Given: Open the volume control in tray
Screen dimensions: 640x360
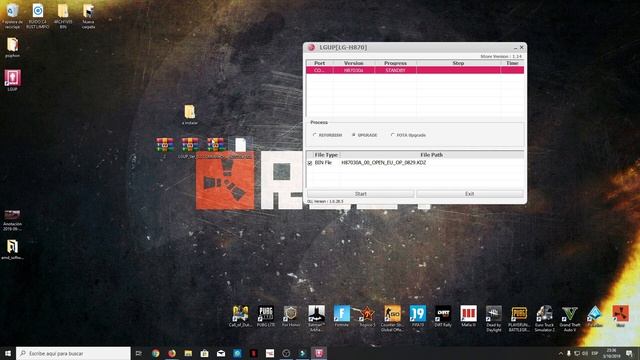Looking at the screenshot, I should pyautogui.click(x=585, y=353).
